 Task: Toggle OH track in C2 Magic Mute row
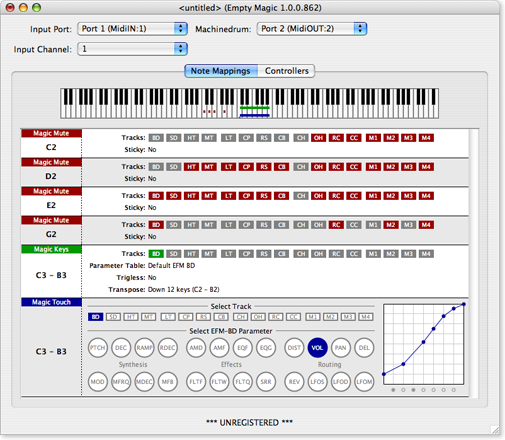click(318, 138)
